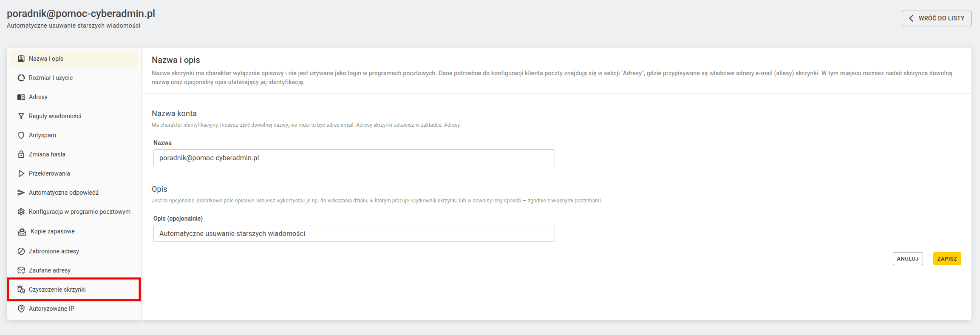This screenshot has height=335, width=980.
Task: Click the Adresy book icon
Action: (21, 97)
